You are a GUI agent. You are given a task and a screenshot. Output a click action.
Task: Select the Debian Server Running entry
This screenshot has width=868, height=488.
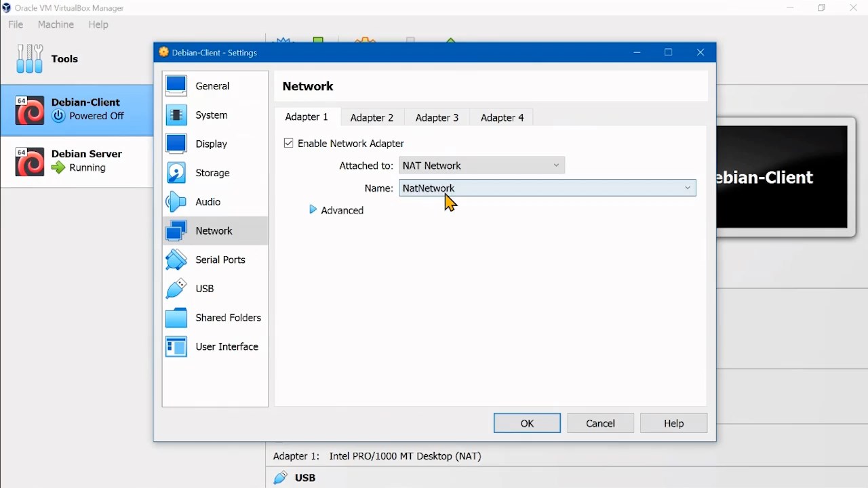(77, 162)
